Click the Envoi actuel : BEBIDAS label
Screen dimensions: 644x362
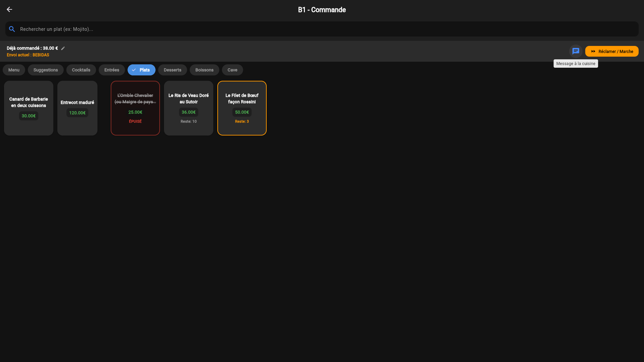click(28, 55)
